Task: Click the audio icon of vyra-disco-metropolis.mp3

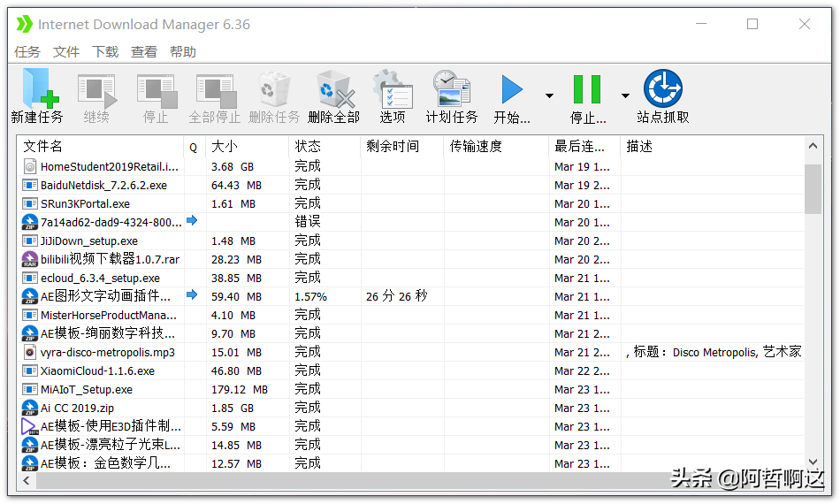Action: pos(30,353)
